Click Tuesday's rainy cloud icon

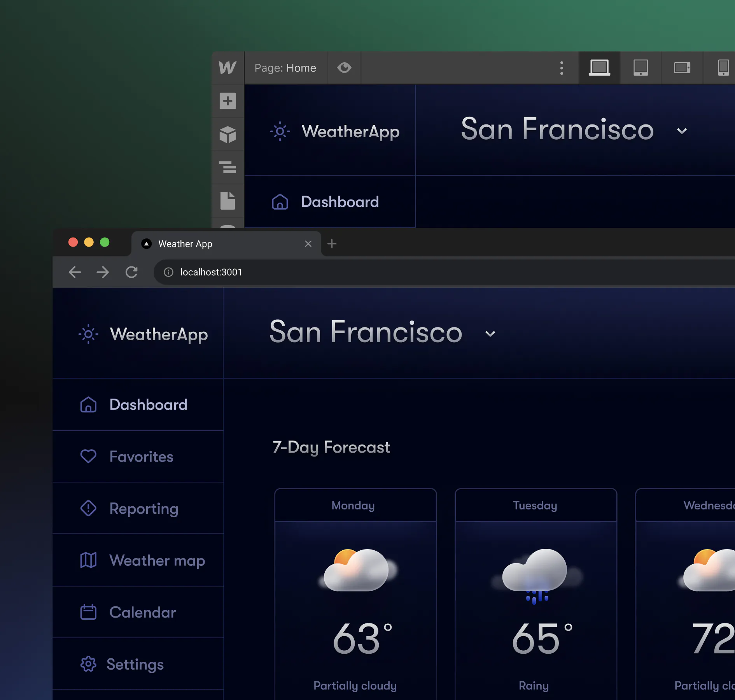(x=537, y=576)
